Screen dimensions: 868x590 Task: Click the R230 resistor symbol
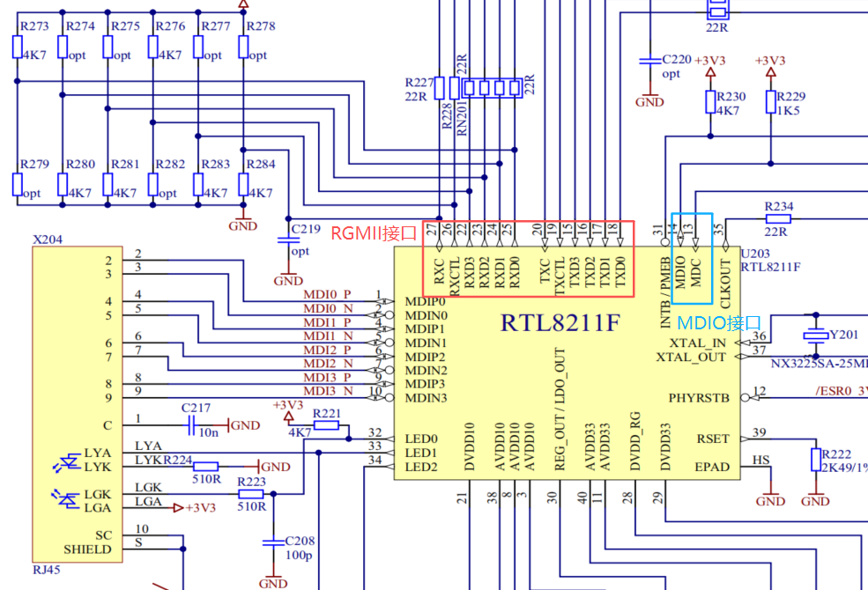[x=710, y=102]
